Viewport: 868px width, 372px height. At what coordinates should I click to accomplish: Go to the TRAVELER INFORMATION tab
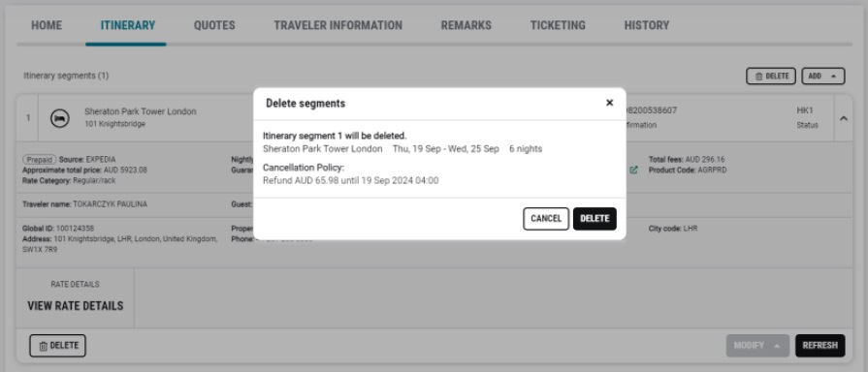tap(338, 25)
